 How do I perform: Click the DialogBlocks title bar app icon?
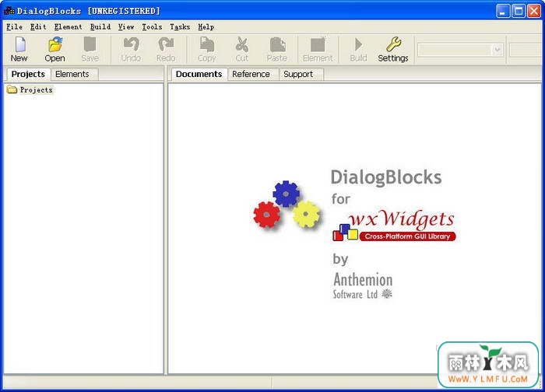coord(9,11)
